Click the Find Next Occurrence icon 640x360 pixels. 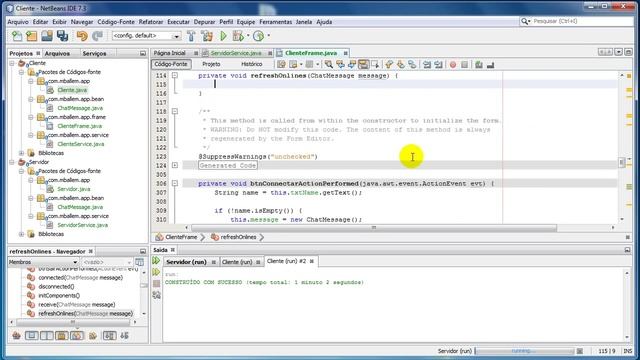click(351, 64)
